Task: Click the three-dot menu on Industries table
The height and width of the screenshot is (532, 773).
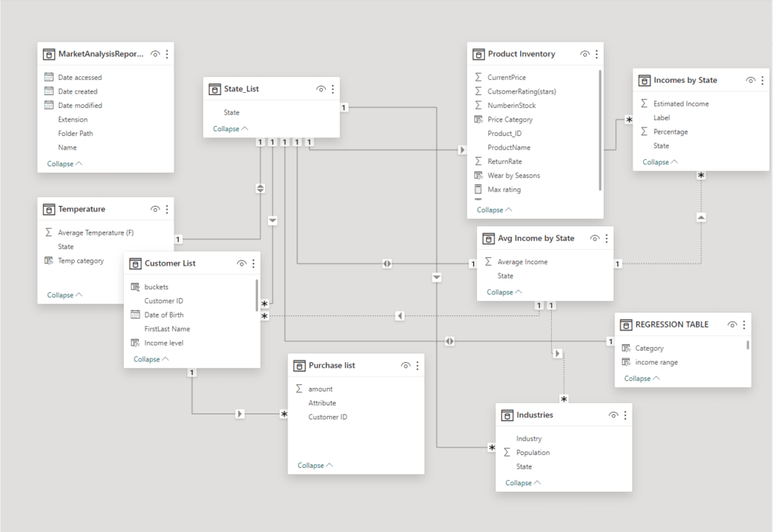Action: pos(626,415)
